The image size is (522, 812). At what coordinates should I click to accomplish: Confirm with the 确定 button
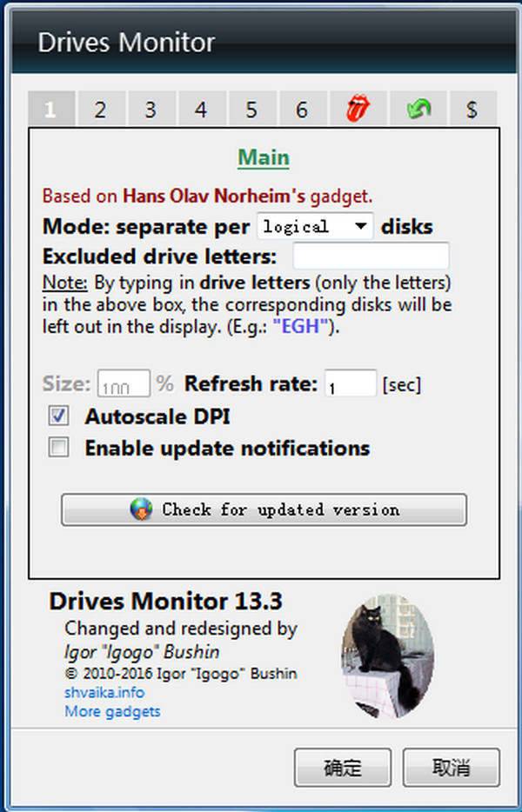pyautogui.click(x=342, y=768)
